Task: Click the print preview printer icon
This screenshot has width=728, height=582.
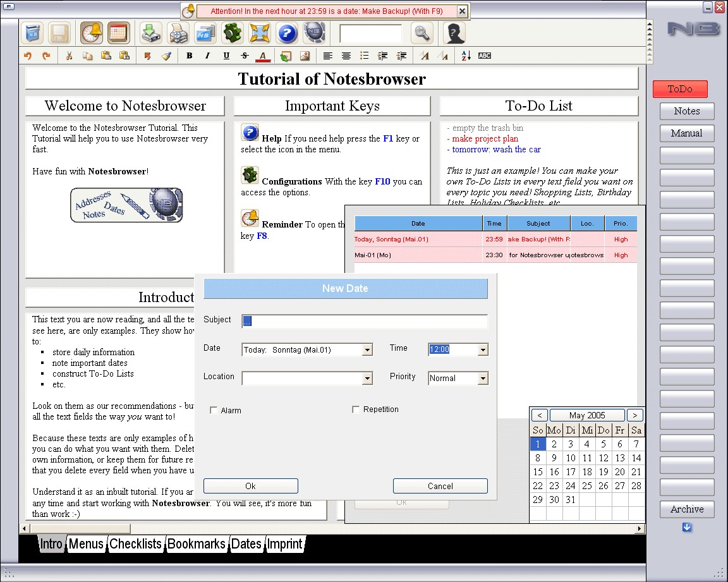Action: point(178,33)
